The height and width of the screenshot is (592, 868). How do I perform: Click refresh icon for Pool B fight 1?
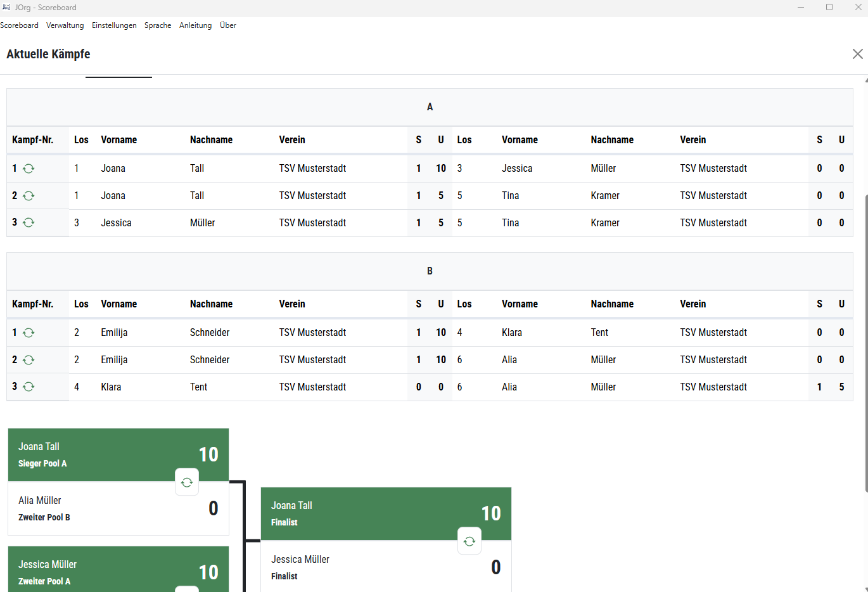[x=29, y=333]
